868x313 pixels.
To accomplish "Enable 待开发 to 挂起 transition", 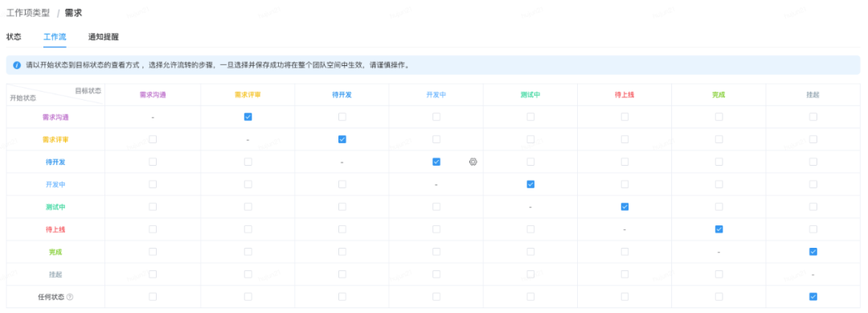I will click(813, 162).
